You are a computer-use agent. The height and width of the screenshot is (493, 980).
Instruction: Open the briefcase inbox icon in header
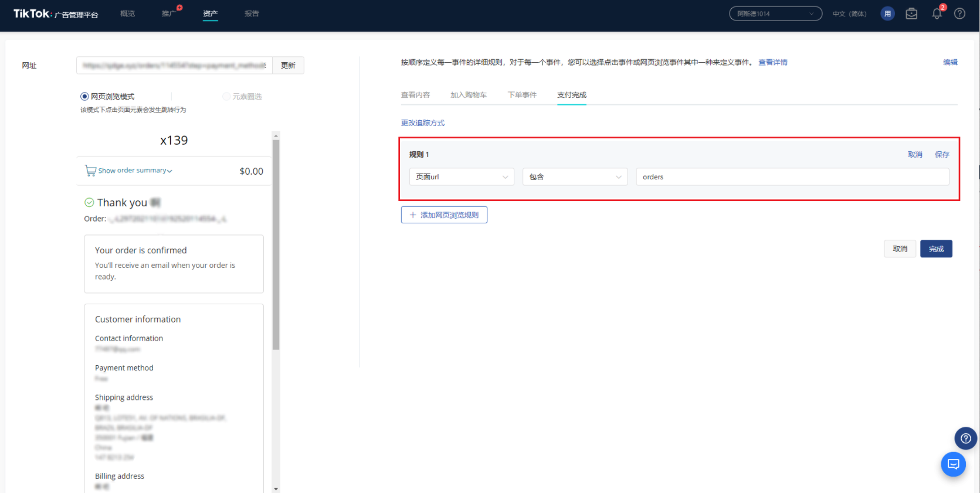[x=911, y=13]
